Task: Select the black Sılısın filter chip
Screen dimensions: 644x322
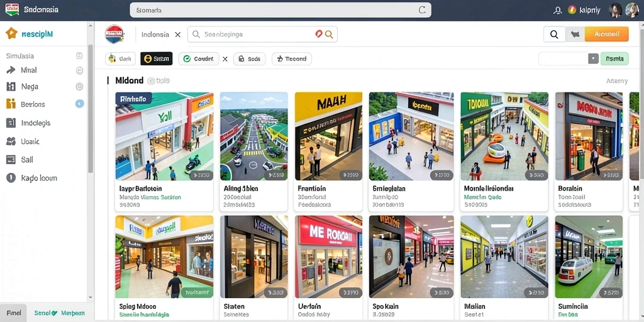Action: [157, 58]
